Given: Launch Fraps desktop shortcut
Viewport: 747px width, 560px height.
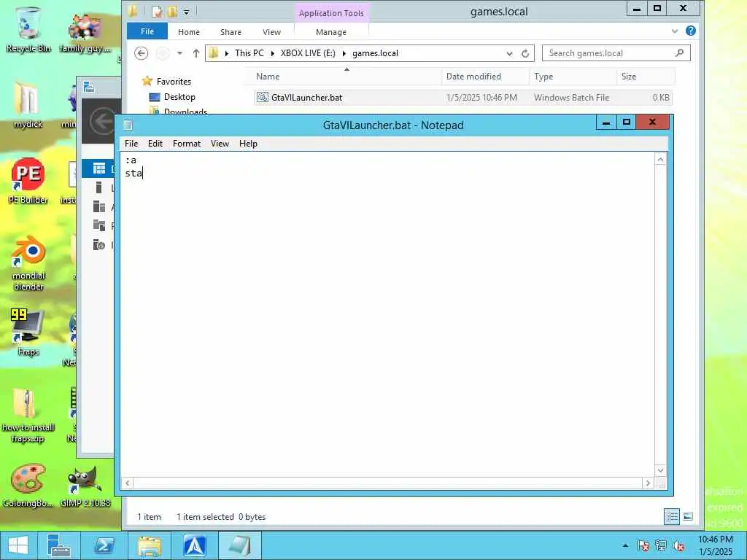Looking at the screenshot, I should (x=28, y=332).
